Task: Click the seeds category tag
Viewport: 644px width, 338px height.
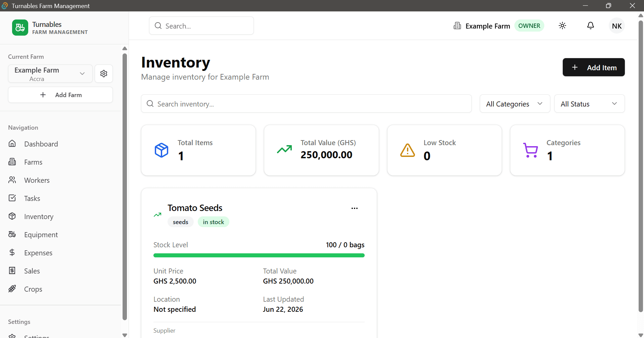Action: [181, 222]
